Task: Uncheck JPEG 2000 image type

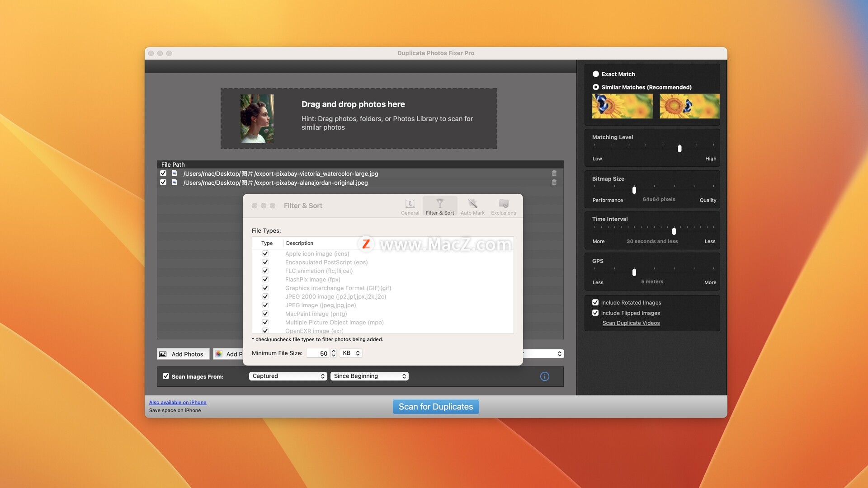Action: coord(265,297)
